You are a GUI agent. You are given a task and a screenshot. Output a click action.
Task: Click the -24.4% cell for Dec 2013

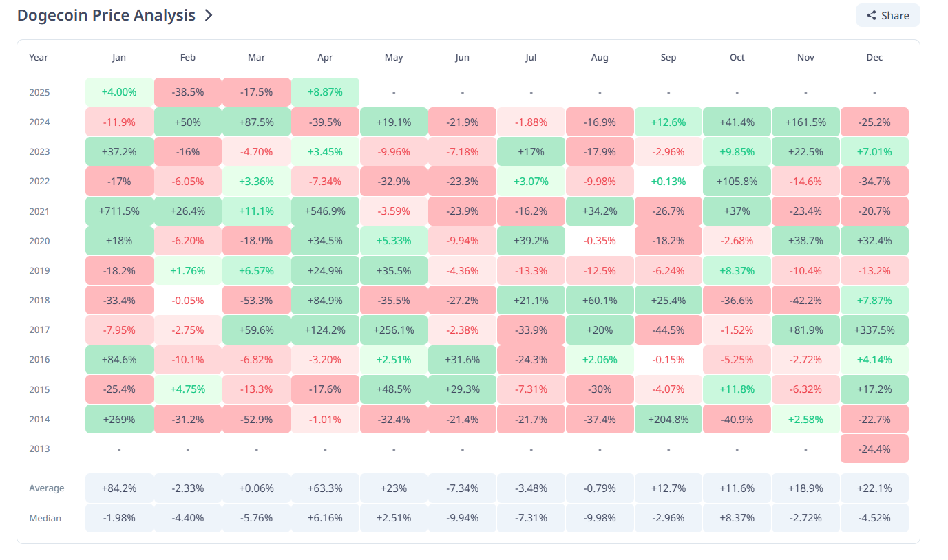(874, 449)
